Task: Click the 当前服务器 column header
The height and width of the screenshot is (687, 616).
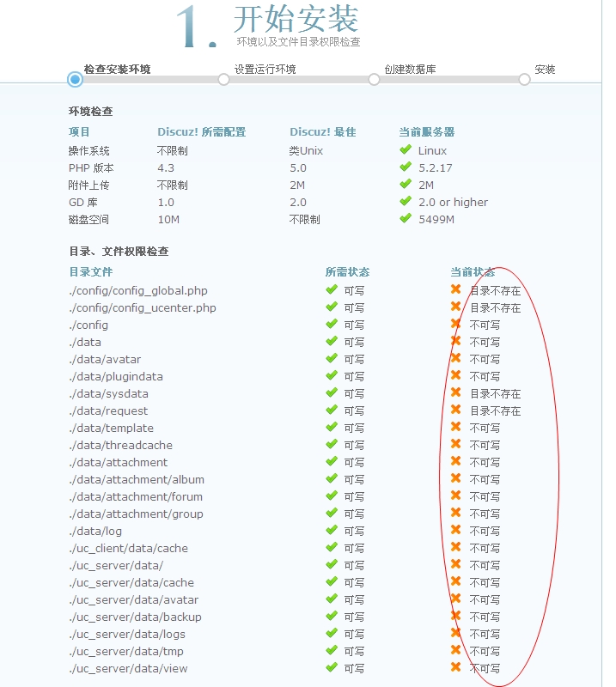Action: [427, 132]
